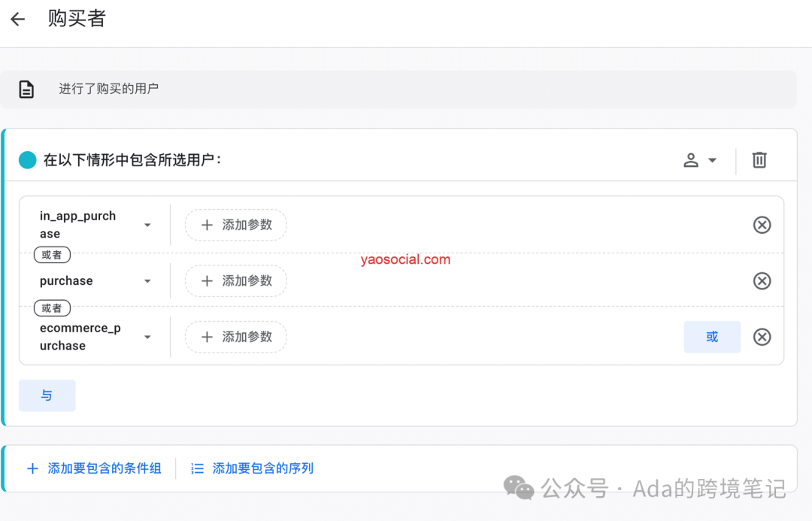Delete the condition group with trash icon
812x521 pixels.
[759, 160]
